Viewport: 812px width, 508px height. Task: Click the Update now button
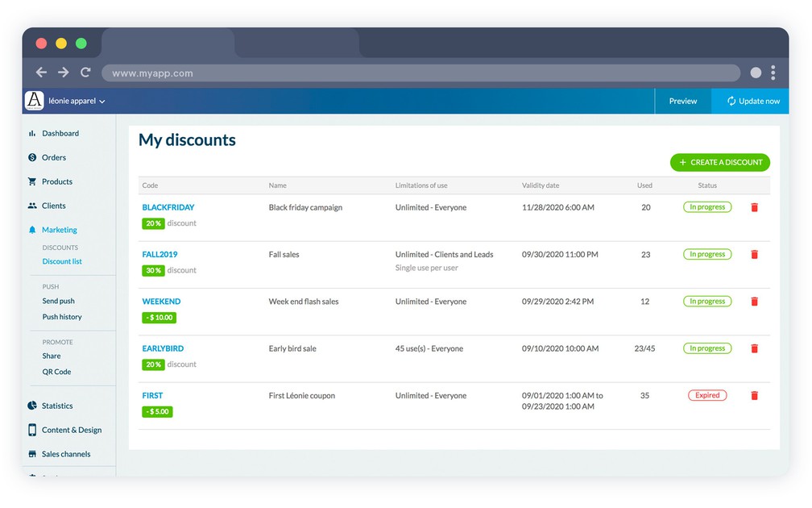pos(751,101)
